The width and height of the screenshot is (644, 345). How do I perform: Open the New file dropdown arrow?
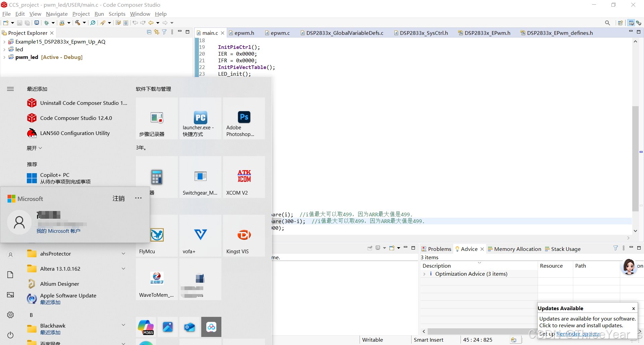click(x=12, y=23)
